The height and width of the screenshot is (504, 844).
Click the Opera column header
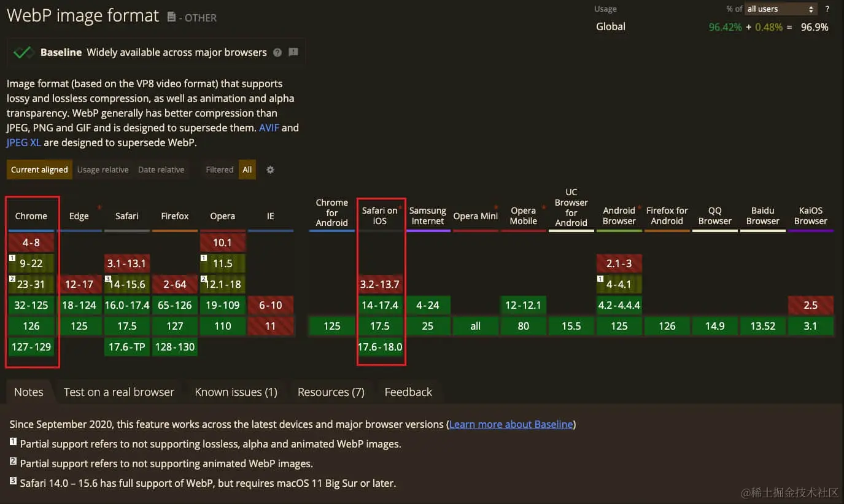point(223,216)
